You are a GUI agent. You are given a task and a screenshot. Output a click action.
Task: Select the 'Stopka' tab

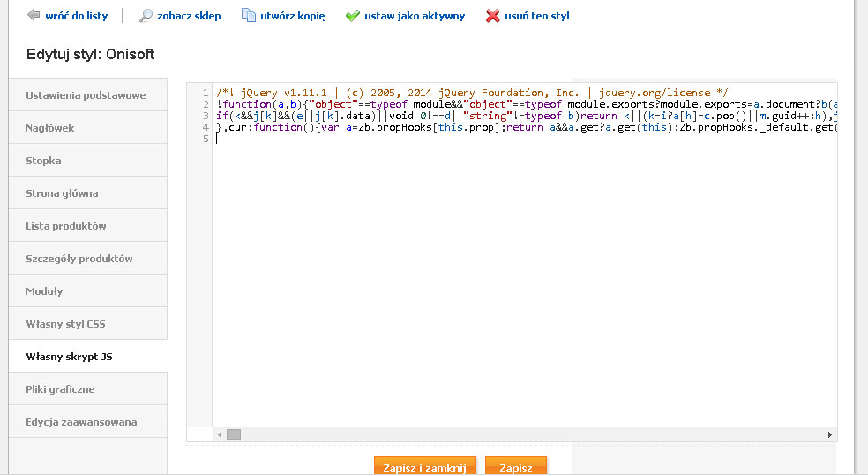point(88,160)
